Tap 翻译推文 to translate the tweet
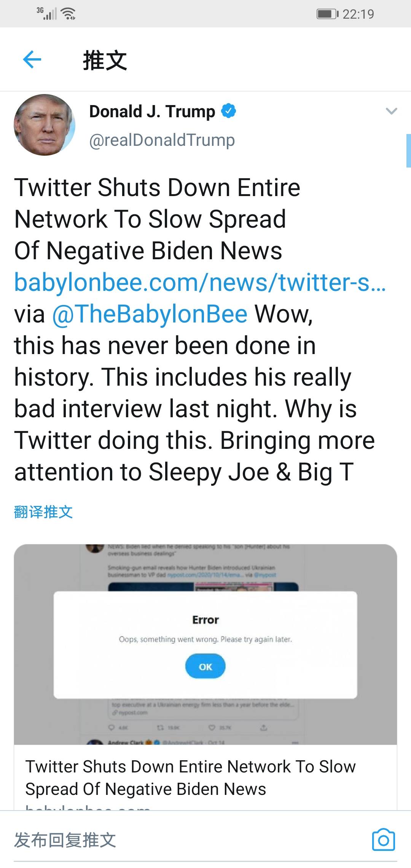This screenshot has height=868, width=411. pos(43,512)
